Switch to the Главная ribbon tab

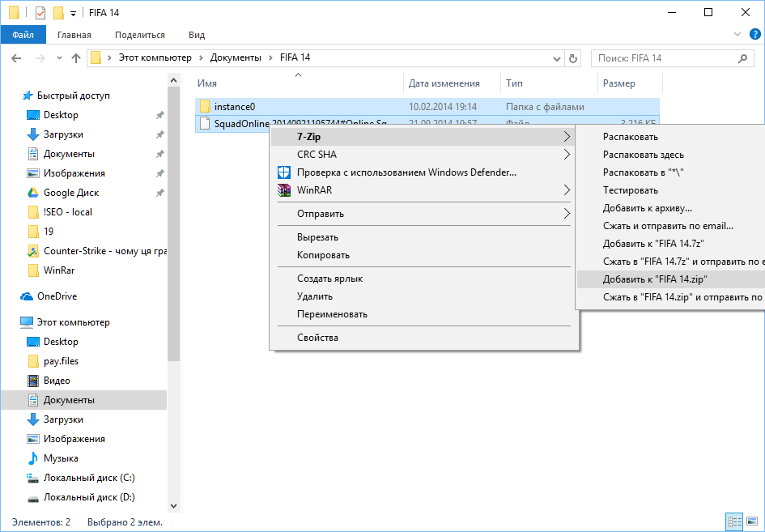pyautogui.click(x=74, y=35)
